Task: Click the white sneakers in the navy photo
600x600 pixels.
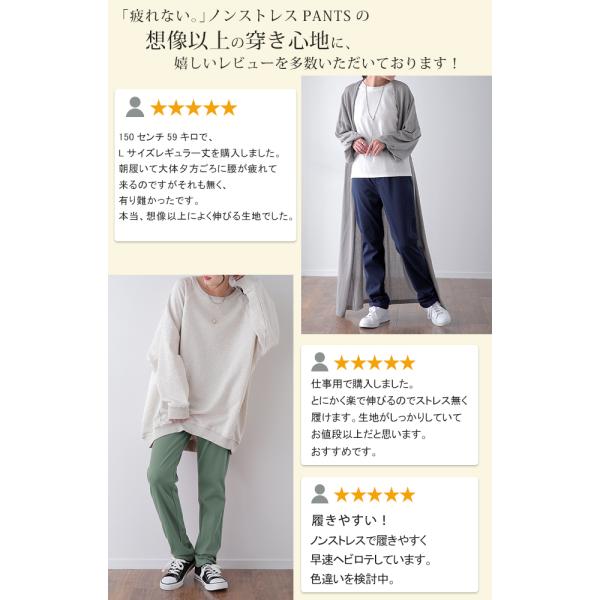Action: pos(405,314)
